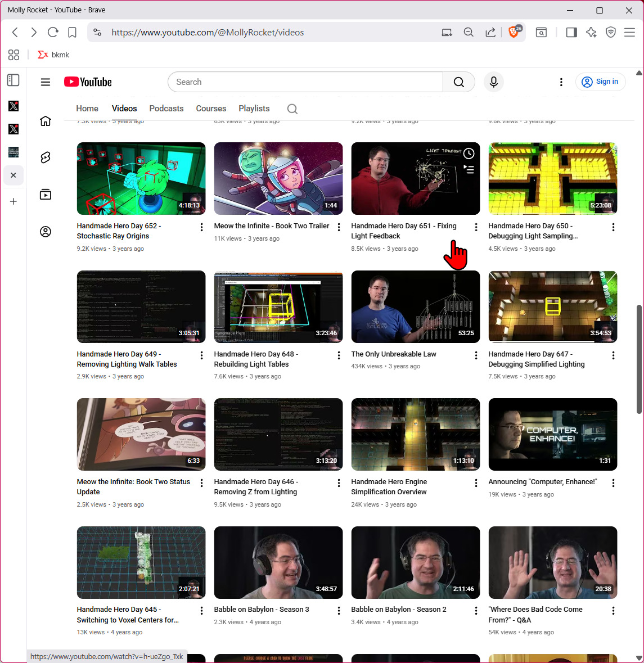Click the page's vertical scrollbar thumb
Screen dimensions: 644x663
pyautogui.click(x=639, y=360)
